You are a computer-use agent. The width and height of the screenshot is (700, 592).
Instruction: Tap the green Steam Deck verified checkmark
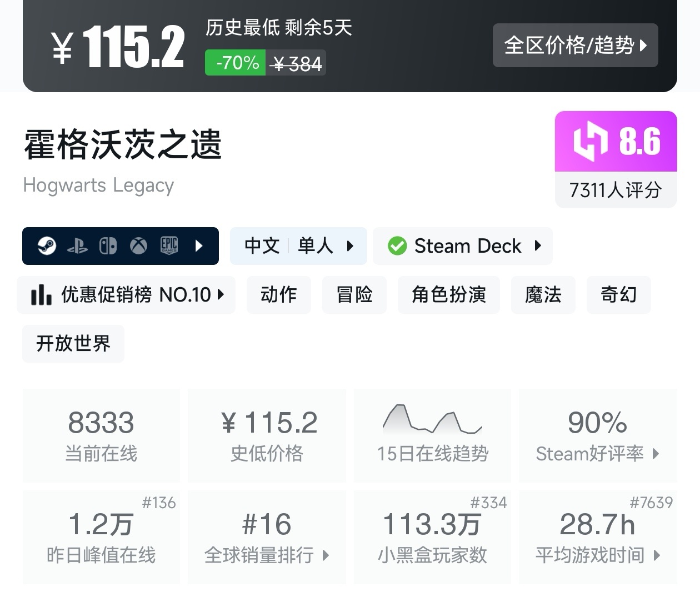pyautogui.click(x=397, y=245)
